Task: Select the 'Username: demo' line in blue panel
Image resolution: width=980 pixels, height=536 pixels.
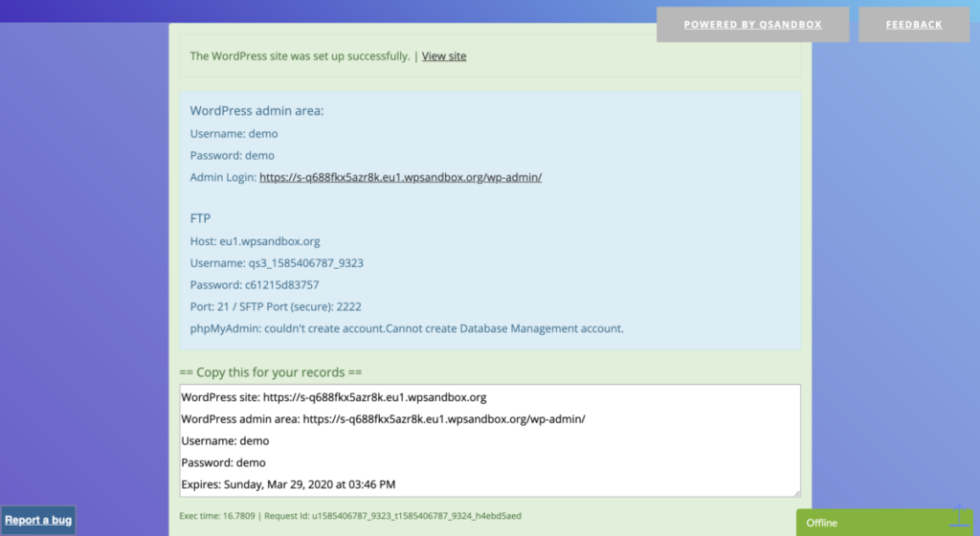Action: 234,134
